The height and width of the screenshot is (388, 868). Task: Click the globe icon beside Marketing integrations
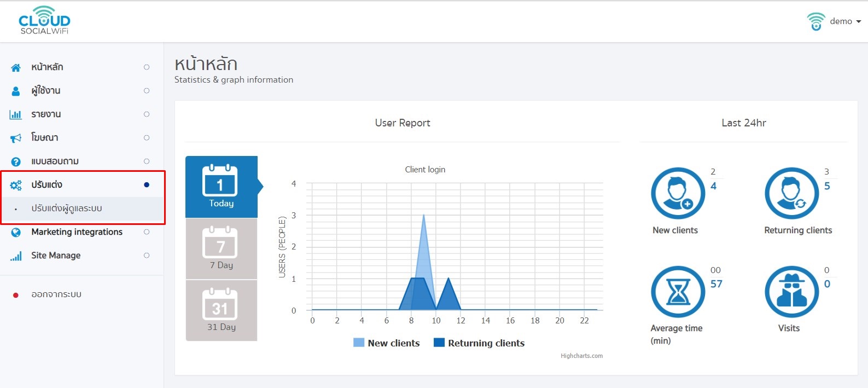tap(16, 232)
